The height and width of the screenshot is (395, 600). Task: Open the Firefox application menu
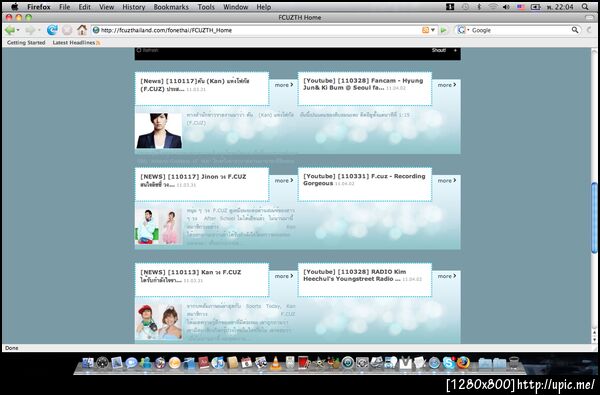[39, 7]
